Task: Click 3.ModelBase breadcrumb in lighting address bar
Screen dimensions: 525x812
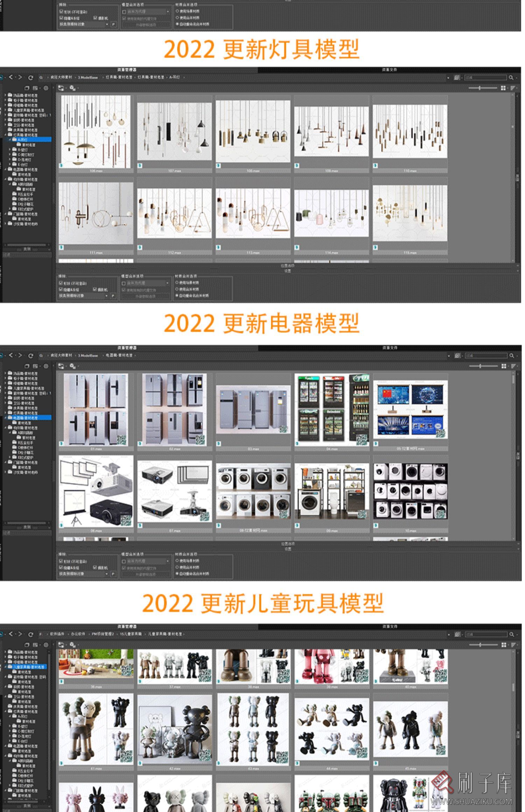Action: (x=88, y=77)
